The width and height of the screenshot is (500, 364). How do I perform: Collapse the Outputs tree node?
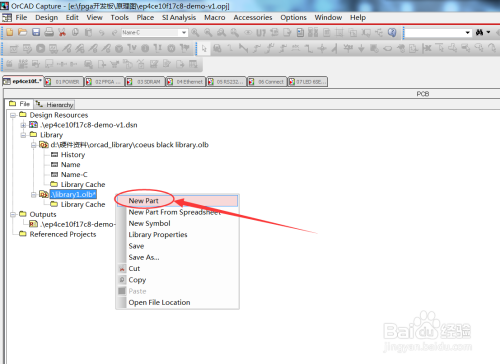(x=13, y=214)
